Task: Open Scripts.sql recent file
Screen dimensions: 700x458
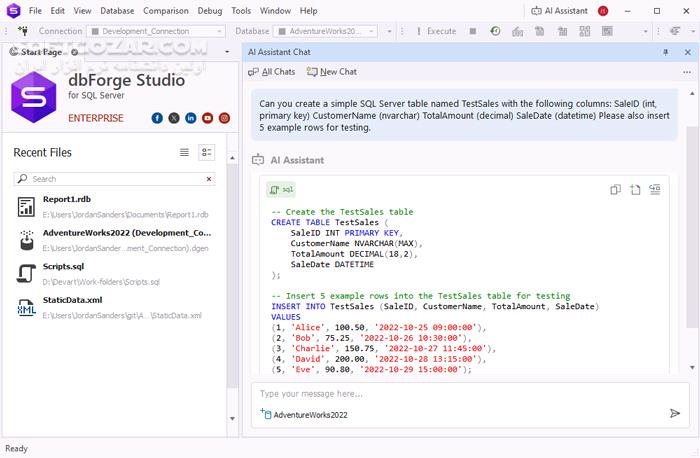Action: coord(114,274)
